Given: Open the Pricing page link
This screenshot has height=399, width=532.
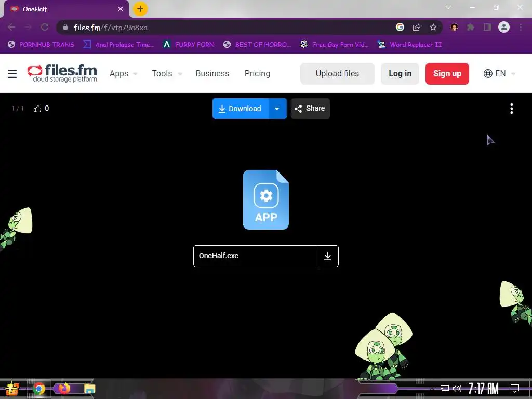Looking at the screenshot, I should [257, 74].
